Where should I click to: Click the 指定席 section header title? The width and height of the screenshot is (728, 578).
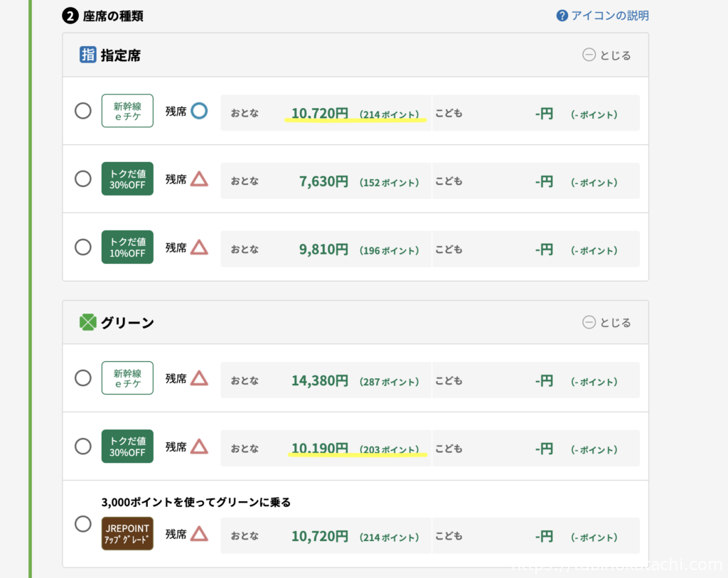[120, 55]
